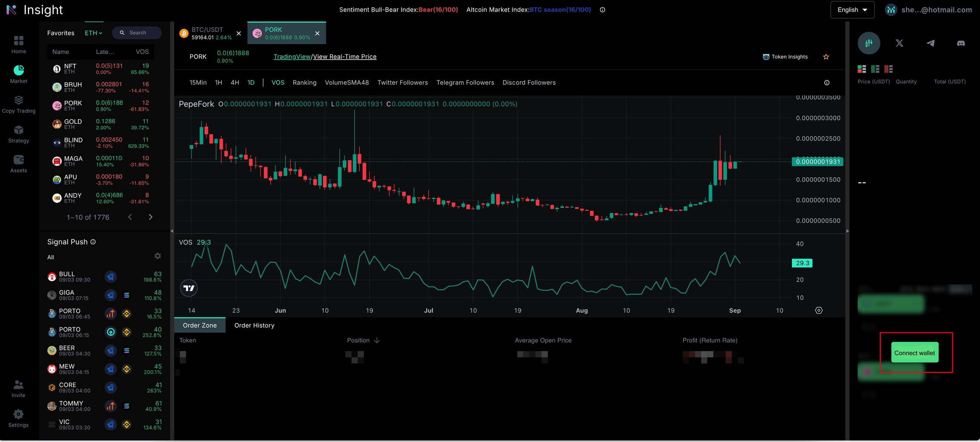
Task: Open the Telegram icon panel
Action: pos(930,43)
